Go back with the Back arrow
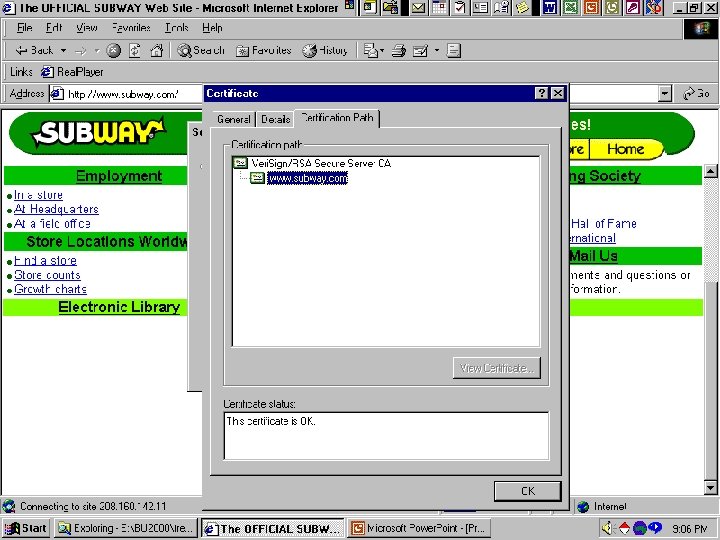Screen dimensions: 720x540 click(x=34, y=51)
